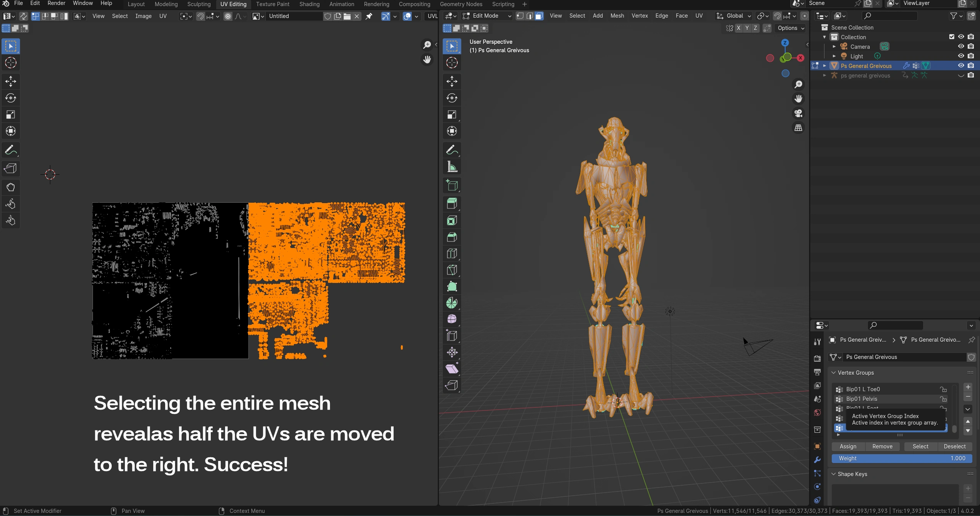The image size is (980, 516).
Task: Expand the Light tree item
Action: pyautogui.click(x=834, y=56)
